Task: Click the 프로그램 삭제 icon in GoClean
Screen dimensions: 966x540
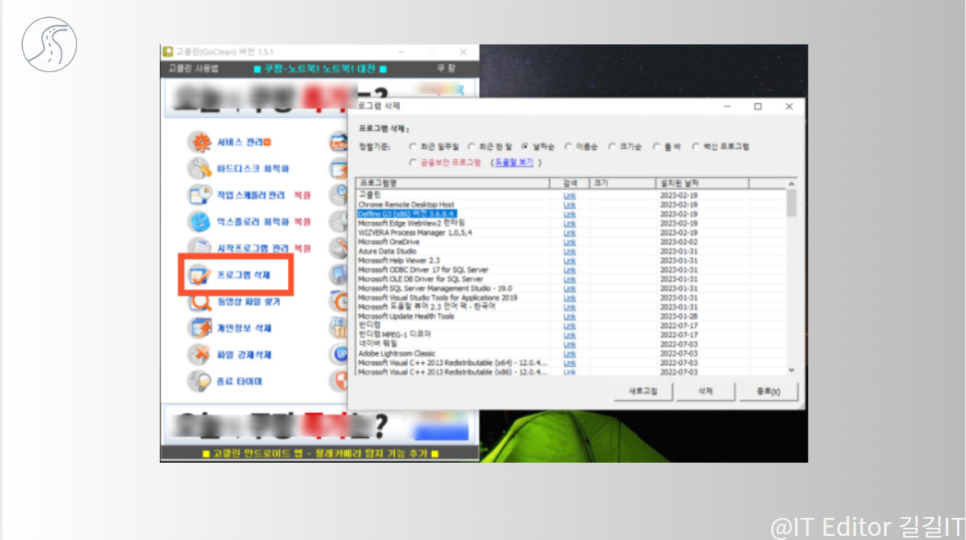Action: point(200,275)
